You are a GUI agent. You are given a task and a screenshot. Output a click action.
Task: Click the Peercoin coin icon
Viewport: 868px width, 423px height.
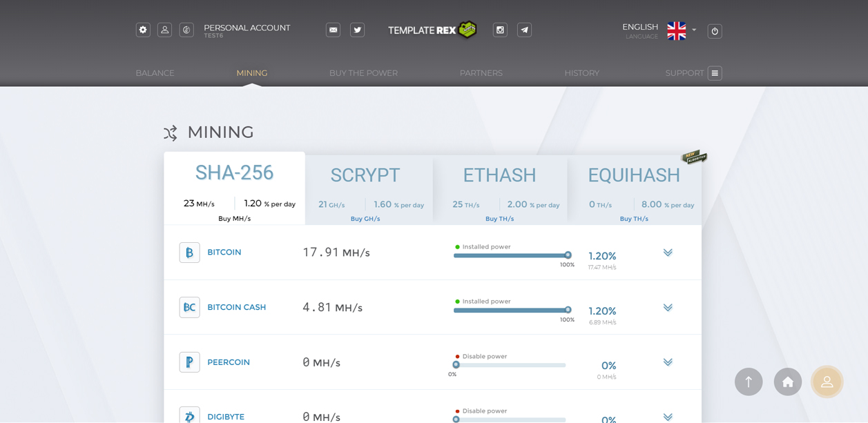[189, 362]
